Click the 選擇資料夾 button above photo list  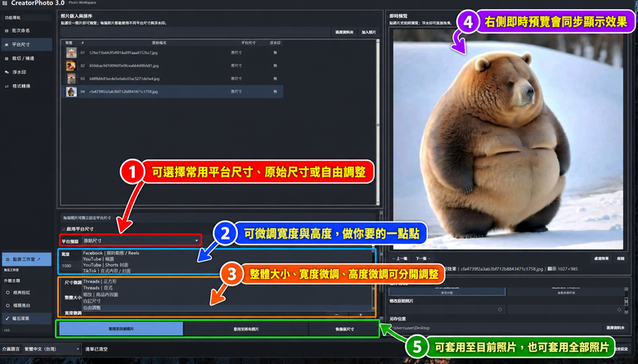[344, 32]
